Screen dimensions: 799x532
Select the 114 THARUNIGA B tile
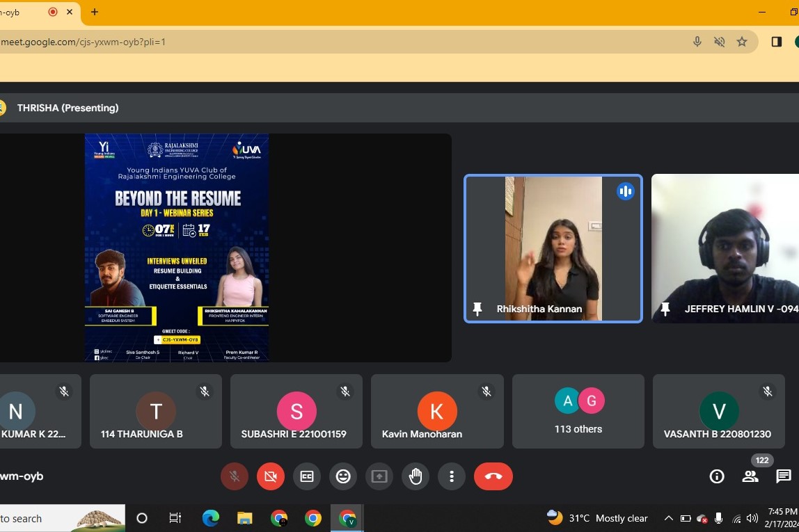point(156,412)
